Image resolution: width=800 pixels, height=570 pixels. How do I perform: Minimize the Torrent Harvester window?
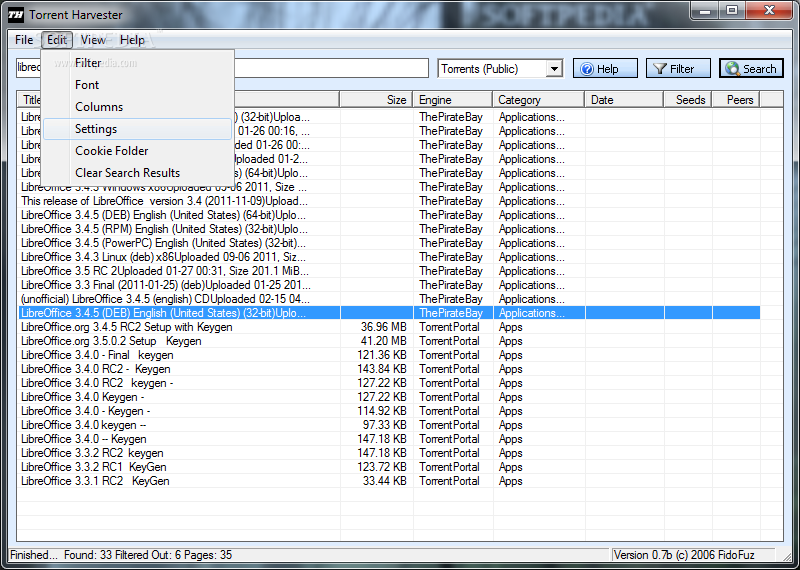pos(706,10)
